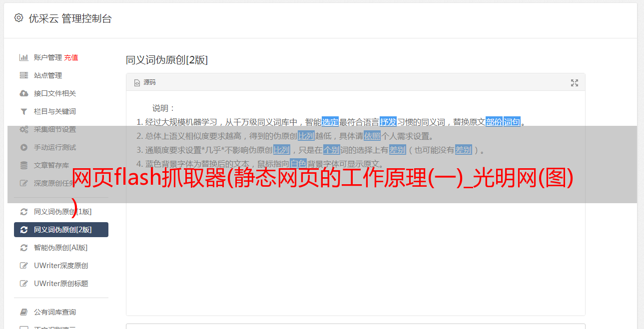The height and width of the screenshot is (329, 644).
Task: Click the source code icon beside 源码
Action: (137, 83)
